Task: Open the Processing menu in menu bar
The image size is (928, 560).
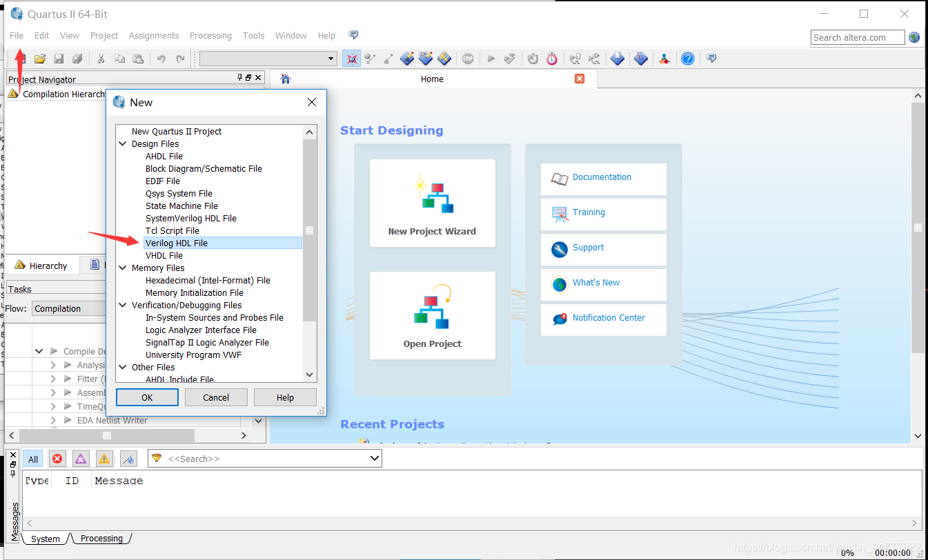Action: pyautogui.click(x=210, y=35)
